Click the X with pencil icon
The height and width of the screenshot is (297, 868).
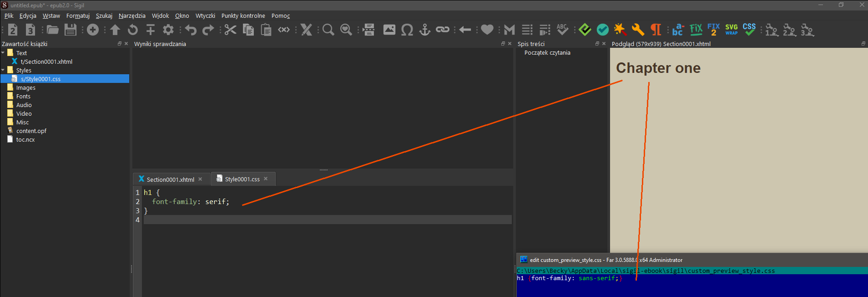coord(307,30)
